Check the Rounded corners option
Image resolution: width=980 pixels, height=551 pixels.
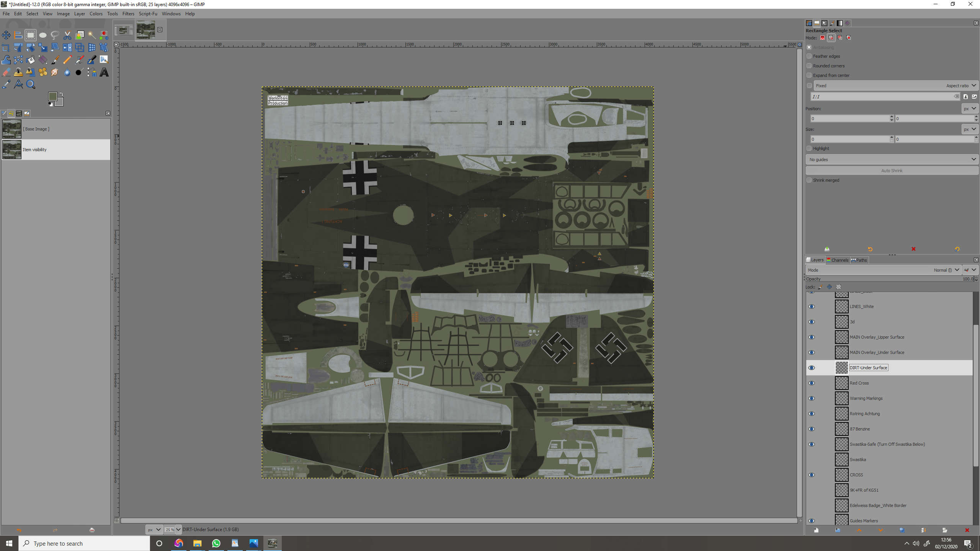pyautogui.click(x=809, y=65)
